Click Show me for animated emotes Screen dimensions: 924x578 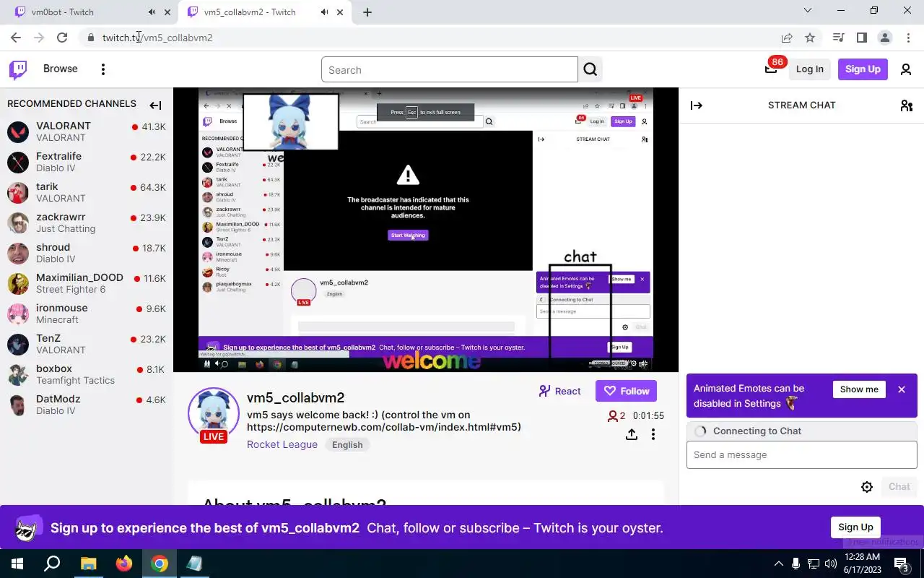click(859, 389)
